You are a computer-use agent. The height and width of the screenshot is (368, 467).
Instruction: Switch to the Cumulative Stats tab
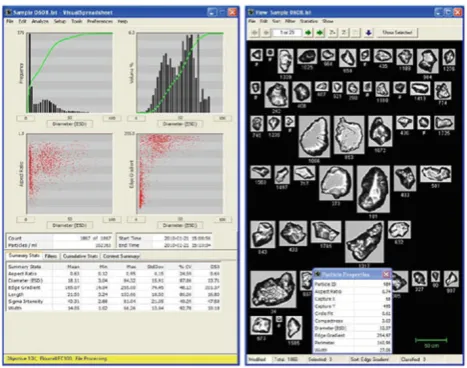(80, 256)
